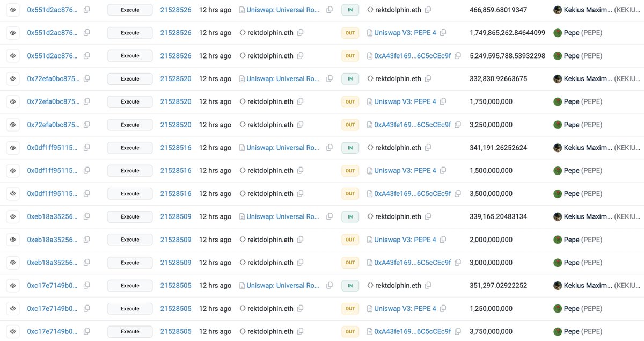The image size is (644, 341).
Task: Open Uniswap: Universal Router in the 341,191.26252624 row
Action: (283, 148)
